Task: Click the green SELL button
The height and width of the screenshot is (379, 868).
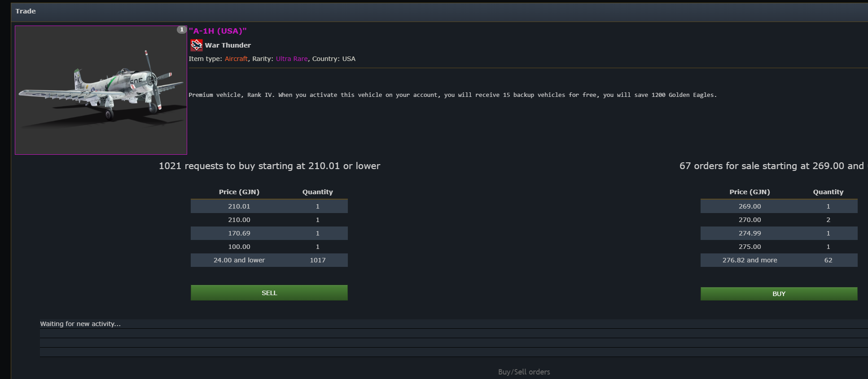Action: click(269, 293)
